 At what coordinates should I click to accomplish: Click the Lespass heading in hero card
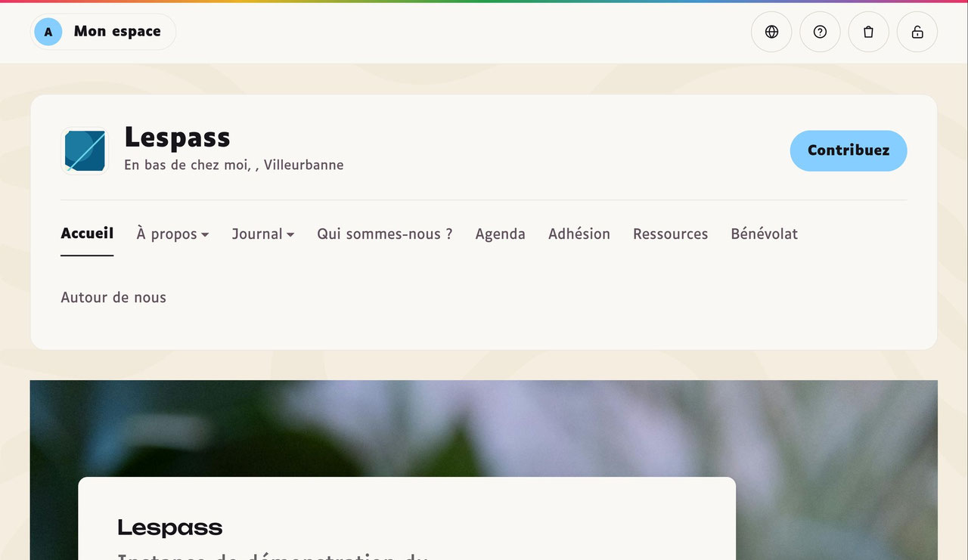[x=170, y=528]
